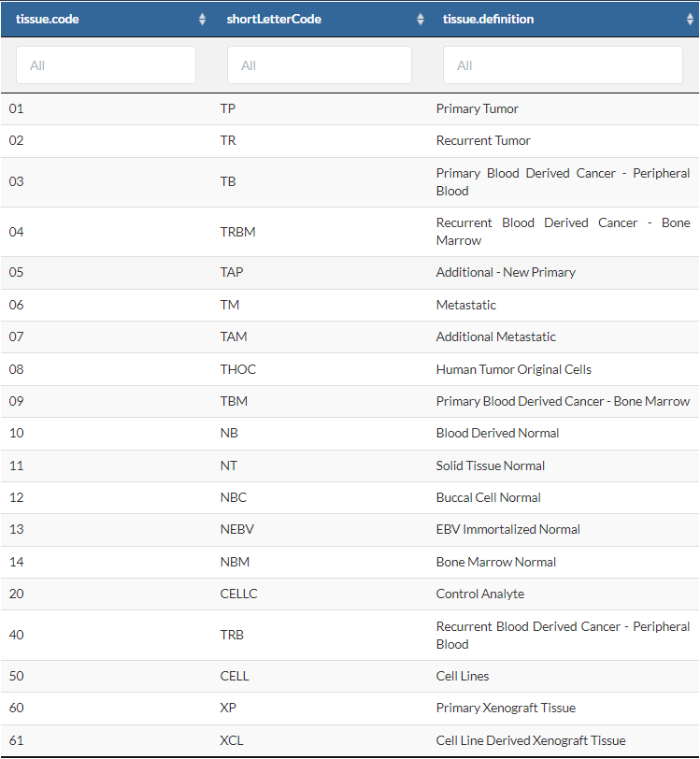This screenshot has width=700, height=759.
Task: Select the TP short letter code
Action: (x=227, y=109)
